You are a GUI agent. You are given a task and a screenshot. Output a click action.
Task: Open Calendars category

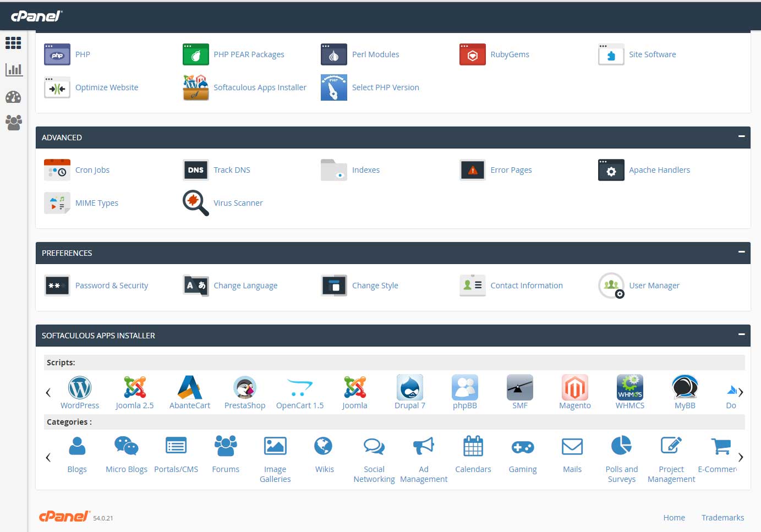[x=473, y=454]
